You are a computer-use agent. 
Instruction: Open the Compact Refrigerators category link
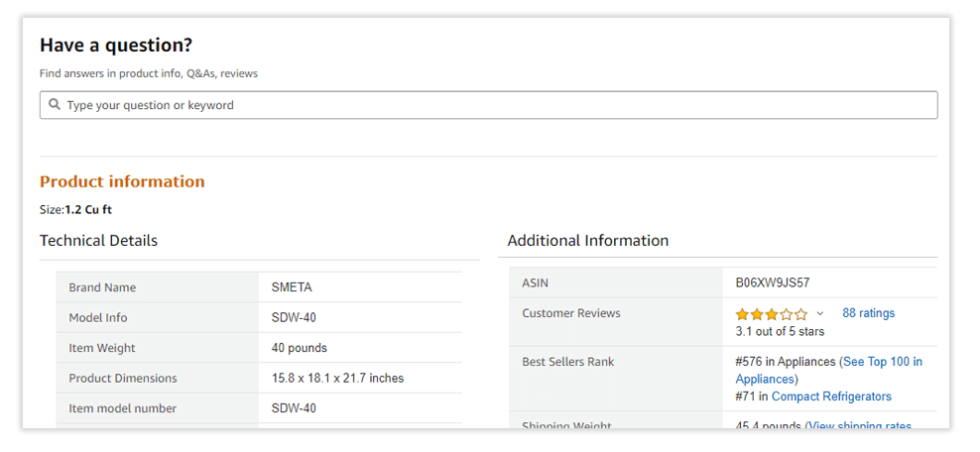tap(831, 396)
